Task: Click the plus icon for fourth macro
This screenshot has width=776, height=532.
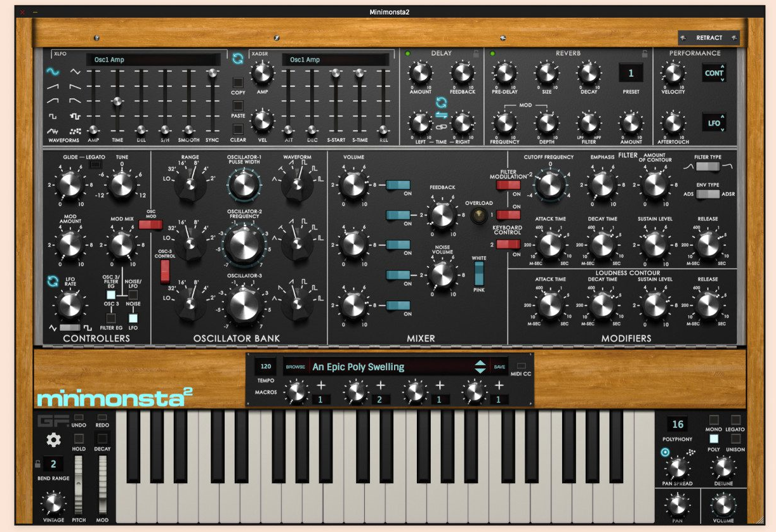Action: [499, 386]
